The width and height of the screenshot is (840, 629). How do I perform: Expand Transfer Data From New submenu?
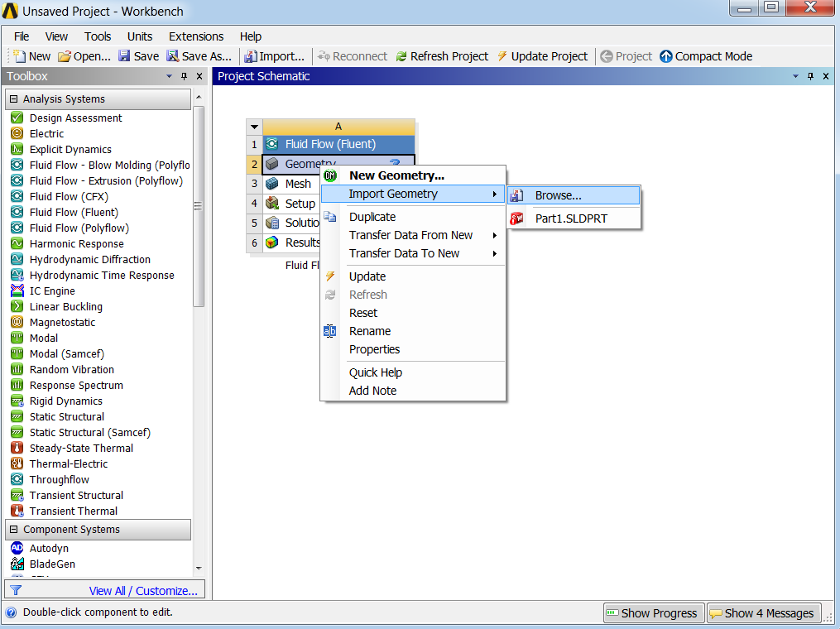coord(495,235)
